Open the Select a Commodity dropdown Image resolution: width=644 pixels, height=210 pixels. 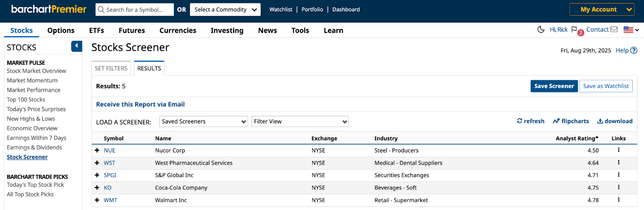click(225, 10)
